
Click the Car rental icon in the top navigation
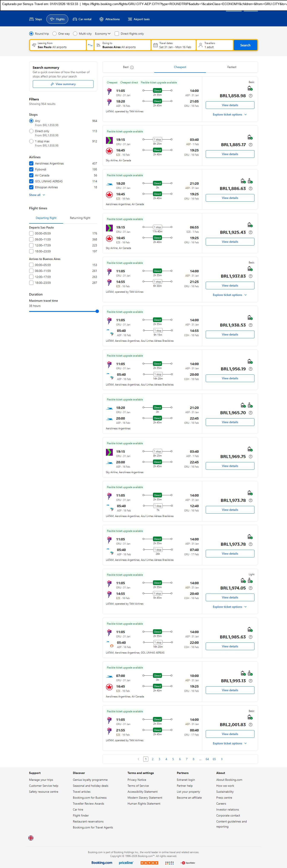75,19
